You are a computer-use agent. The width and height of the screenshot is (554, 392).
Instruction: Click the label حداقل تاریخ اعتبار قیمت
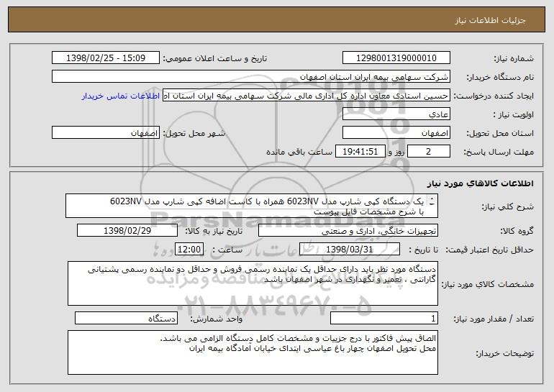click(x=489, y=250)
